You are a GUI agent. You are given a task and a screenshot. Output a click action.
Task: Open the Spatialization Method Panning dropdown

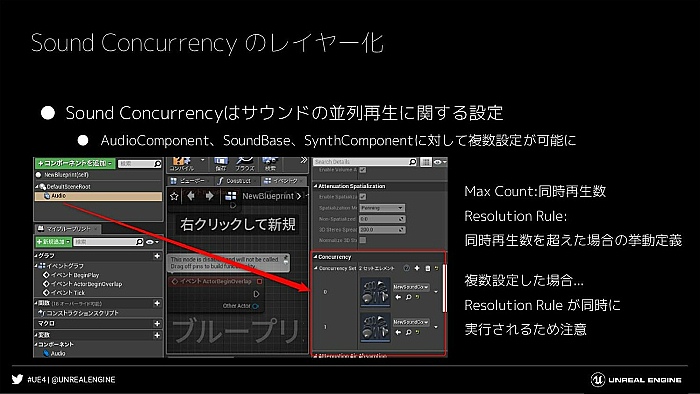tap(382, 208)
